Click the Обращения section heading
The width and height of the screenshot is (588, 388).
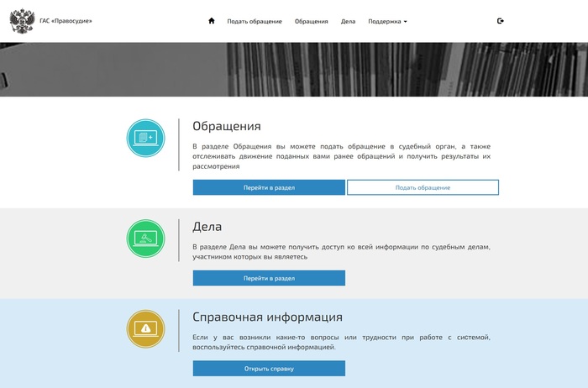pos(227,126)
